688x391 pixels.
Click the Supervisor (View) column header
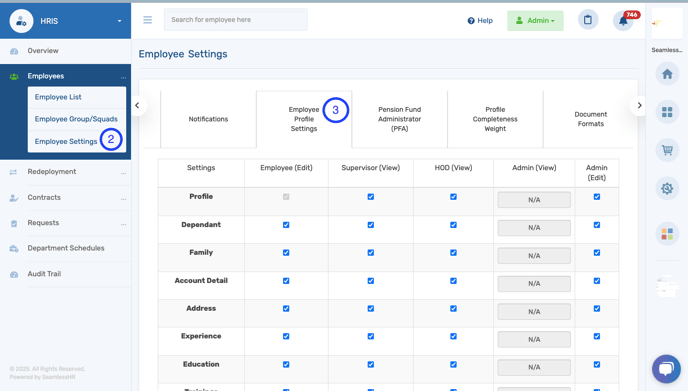coord(371,168)
